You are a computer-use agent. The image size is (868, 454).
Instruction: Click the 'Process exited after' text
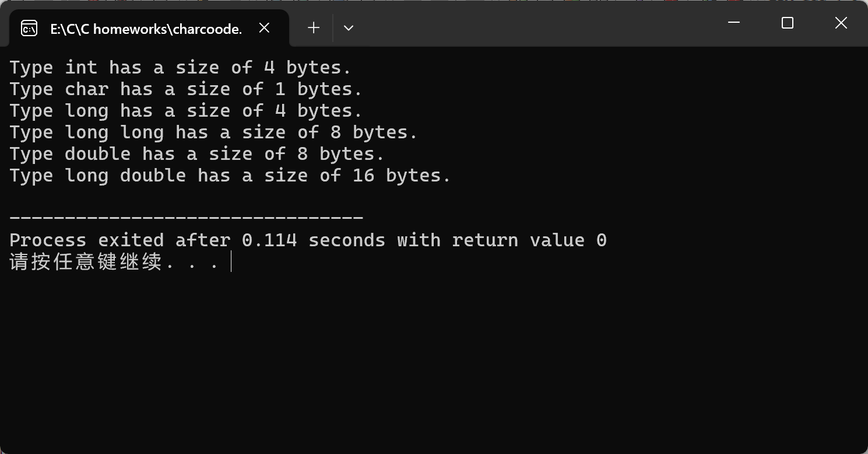click(120, 240)
